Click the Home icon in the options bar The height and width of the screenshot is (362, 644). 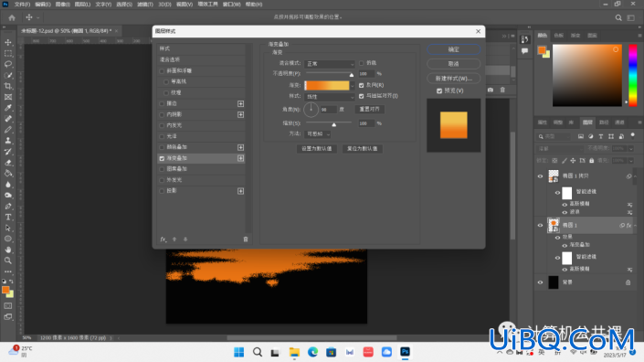click(12, 17)
